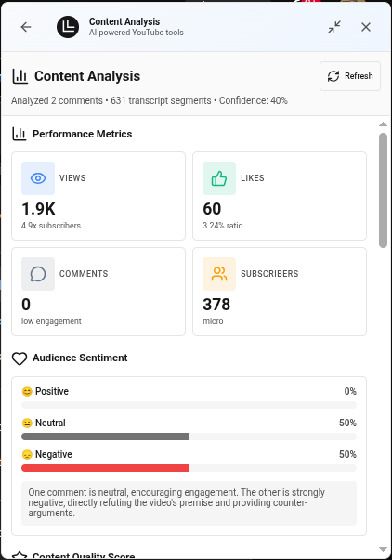
Task: Click the sentiment summary paragraph
Action: pyautogui.click(x=189, y=503)
